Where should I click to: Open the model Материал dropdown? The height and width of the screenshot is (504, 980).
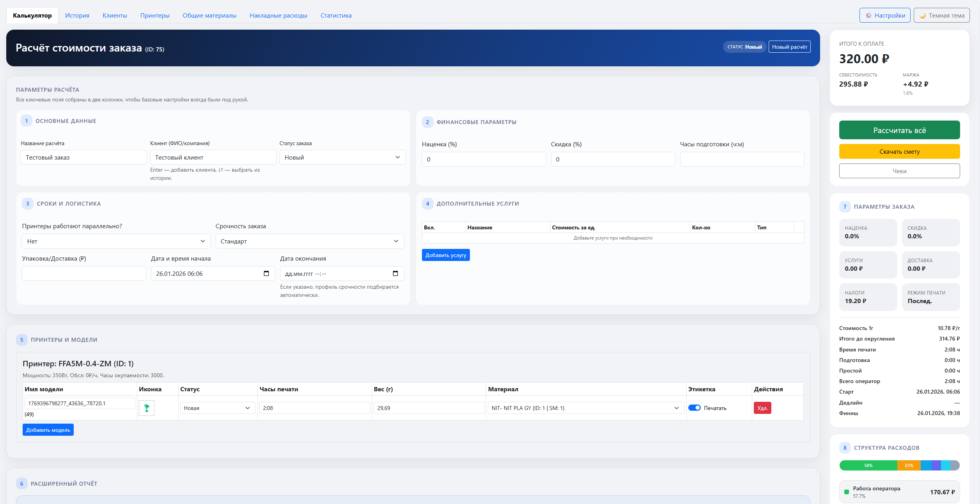[585, 408]
